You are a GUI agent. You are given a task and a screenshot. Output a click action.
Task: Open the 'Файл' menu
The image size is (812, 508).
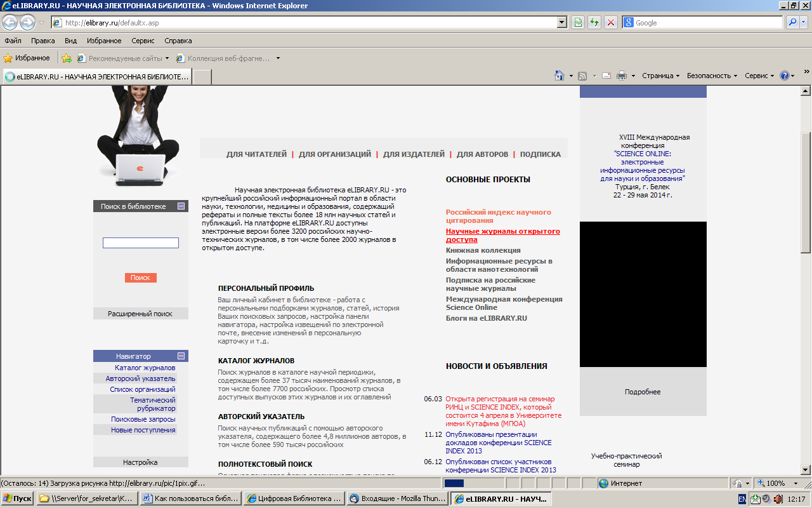[x=13, y=41]
